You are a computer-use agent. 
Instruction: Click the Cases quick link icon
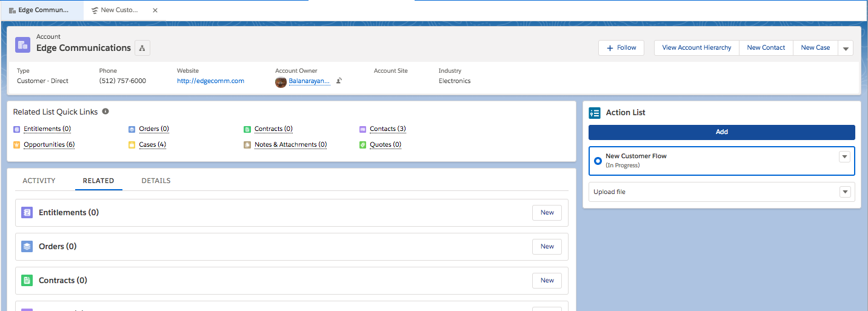click(x=132, y=145)
